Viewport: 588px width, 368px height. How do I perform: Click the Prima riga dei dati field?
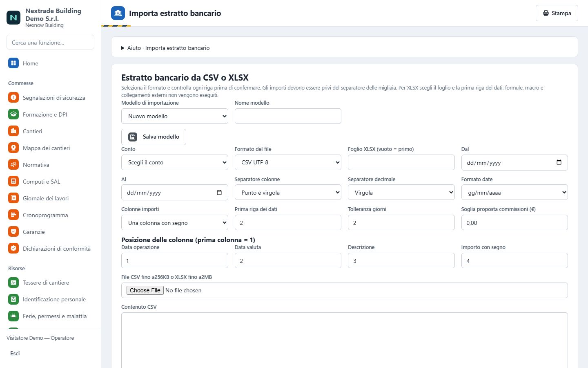(x=288, y=222)
